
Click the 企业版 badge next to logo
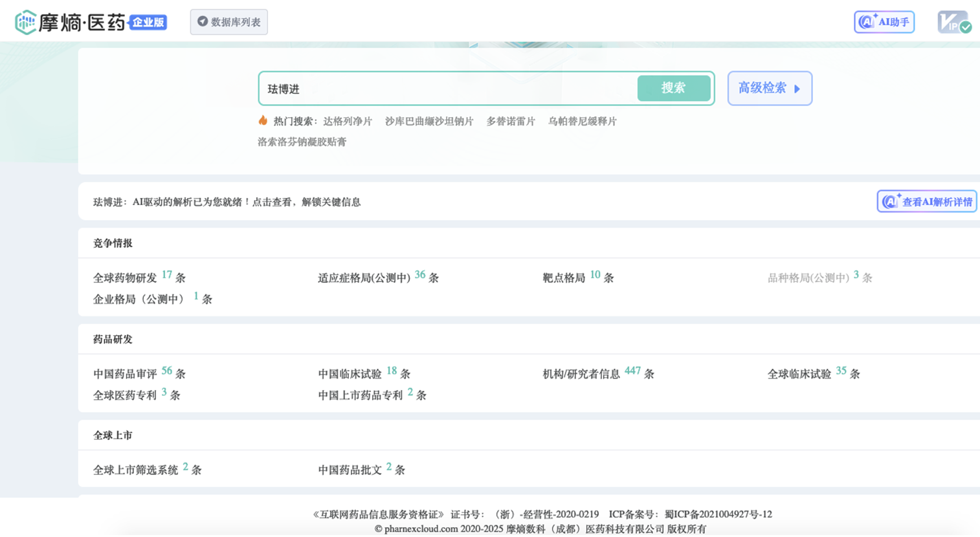tap(148, 23)
